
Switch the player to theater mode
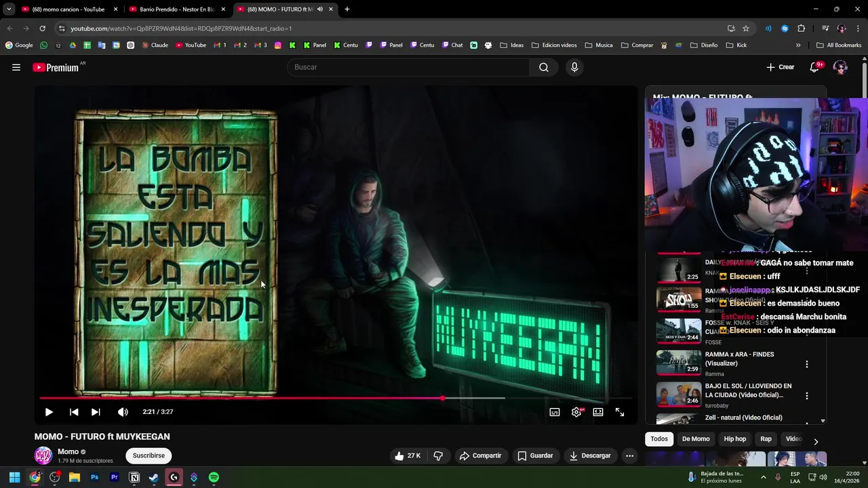click(598, 412)
